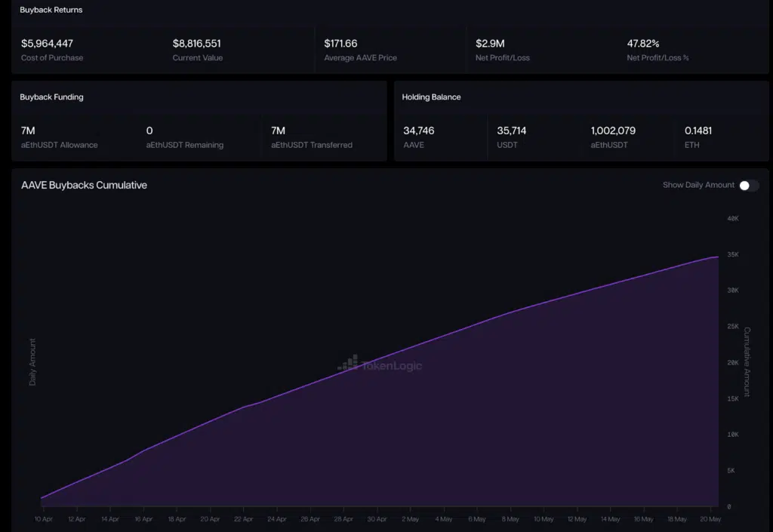Click the 20K y-axis label
The height and width of the screenshot is (532, 773).
733,362
